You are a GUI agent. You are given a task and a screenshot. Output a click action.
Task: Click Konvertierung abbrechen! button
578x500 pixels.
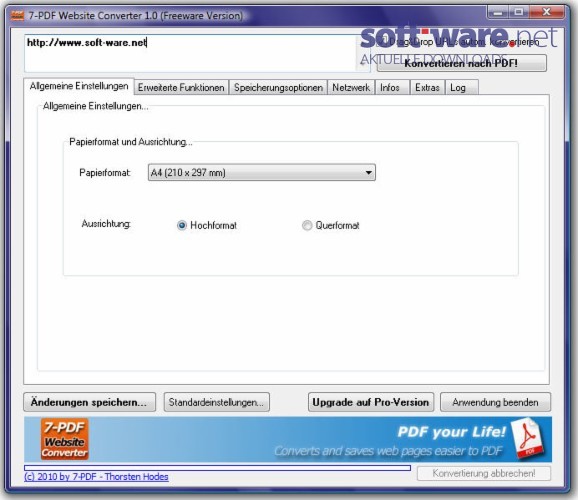484,473
